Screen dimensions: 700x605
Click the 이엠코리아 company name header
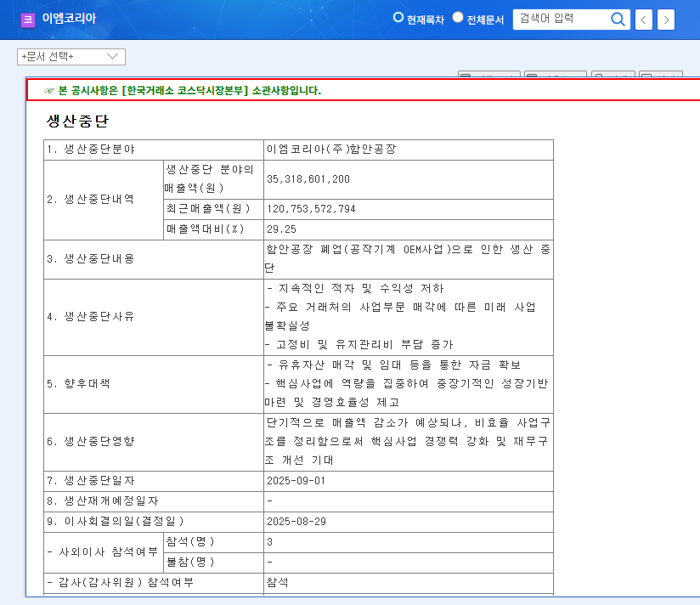(69, 19)
